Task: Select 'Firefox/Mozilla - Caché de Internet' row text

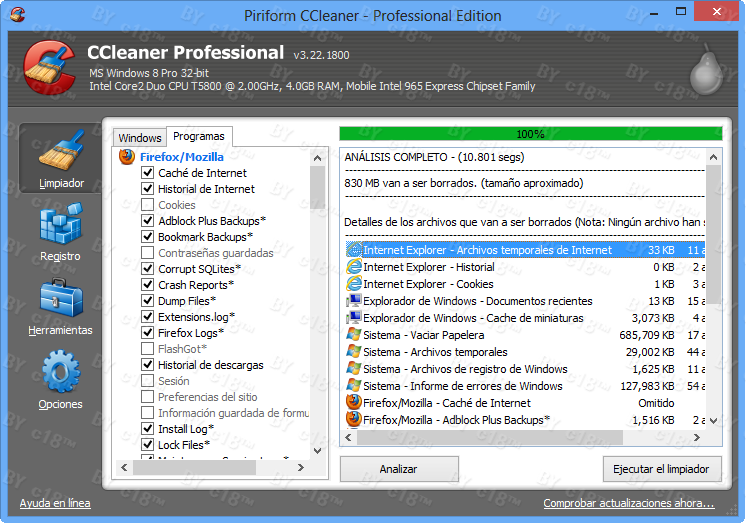Action: point(447,403)
